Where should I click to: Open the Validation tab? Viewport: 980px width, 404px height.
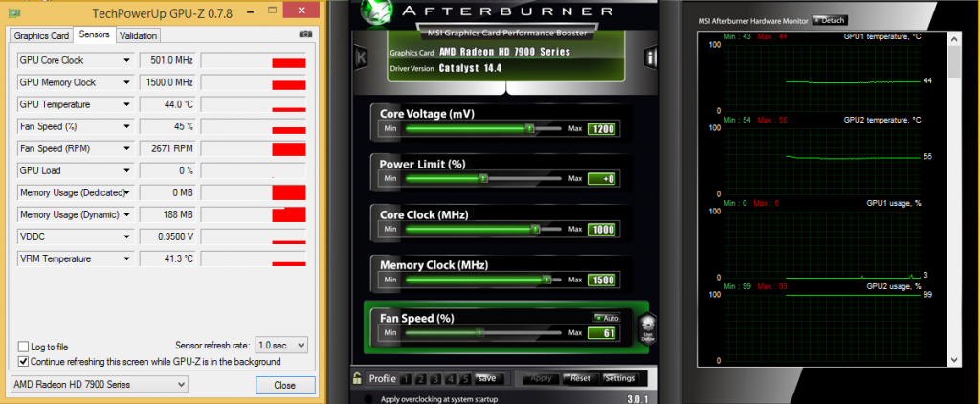[139, 35]
